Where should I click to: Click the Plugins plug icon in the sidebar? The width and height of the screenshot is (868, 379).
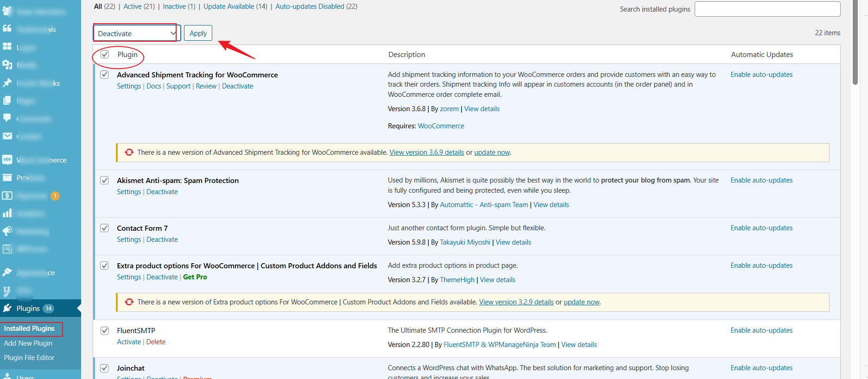pos(7,308)
